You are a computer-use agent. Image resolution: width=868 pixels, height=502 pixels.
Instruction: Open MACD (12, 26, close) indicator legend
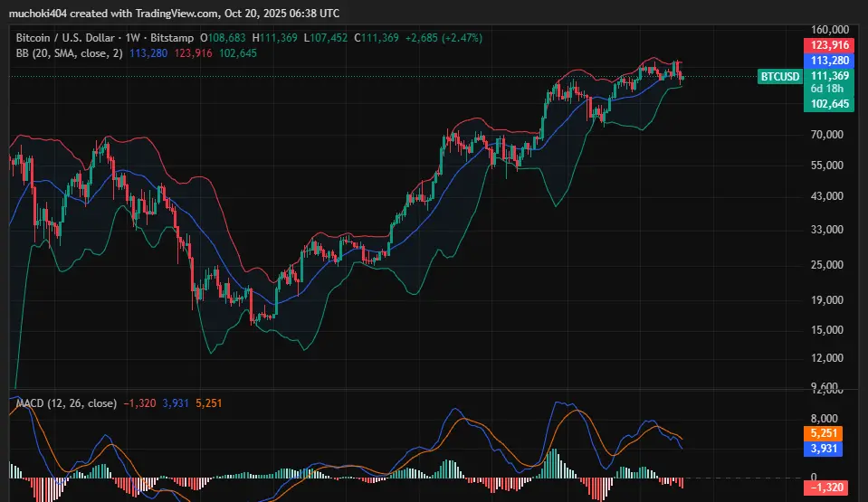click(66, 403)
